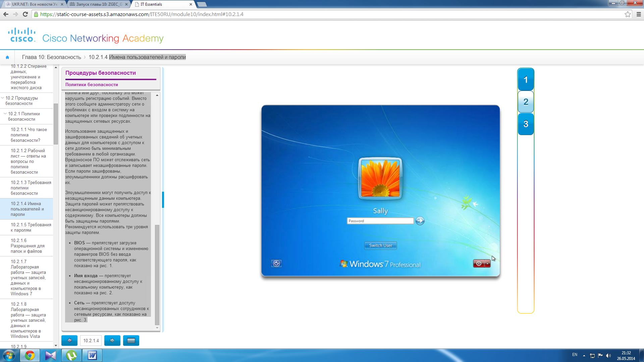Open 10.1.2.2 Стирание данных item
Image resolution: width=644 pixels, height=362 pixels.
tap(29, 77)
